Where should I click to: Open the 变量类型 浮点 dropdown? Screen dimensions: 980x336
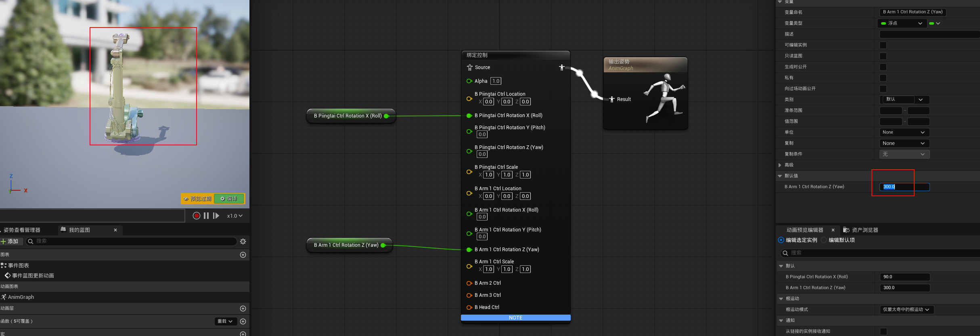903,23
